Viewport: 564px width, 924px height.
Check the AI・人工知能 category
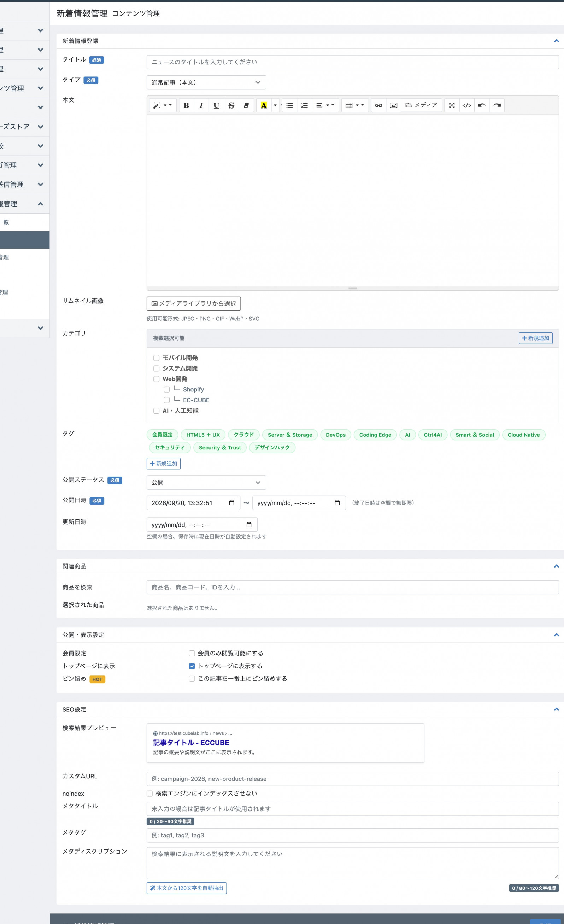coord(157,411)
